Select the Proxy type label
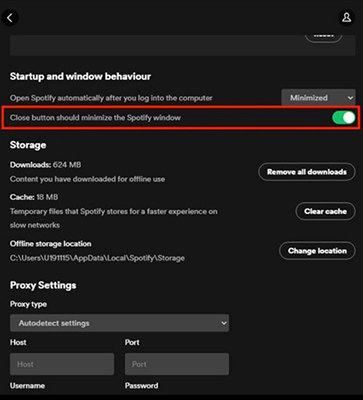 (x=28, y=304)
